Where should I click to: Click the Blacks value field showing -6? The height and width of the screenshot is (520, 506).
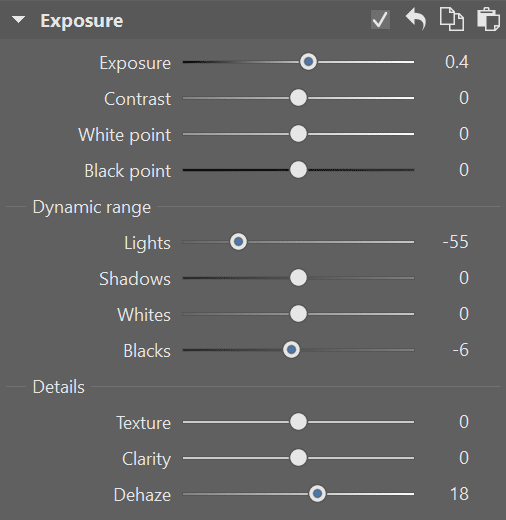point(461,350)
